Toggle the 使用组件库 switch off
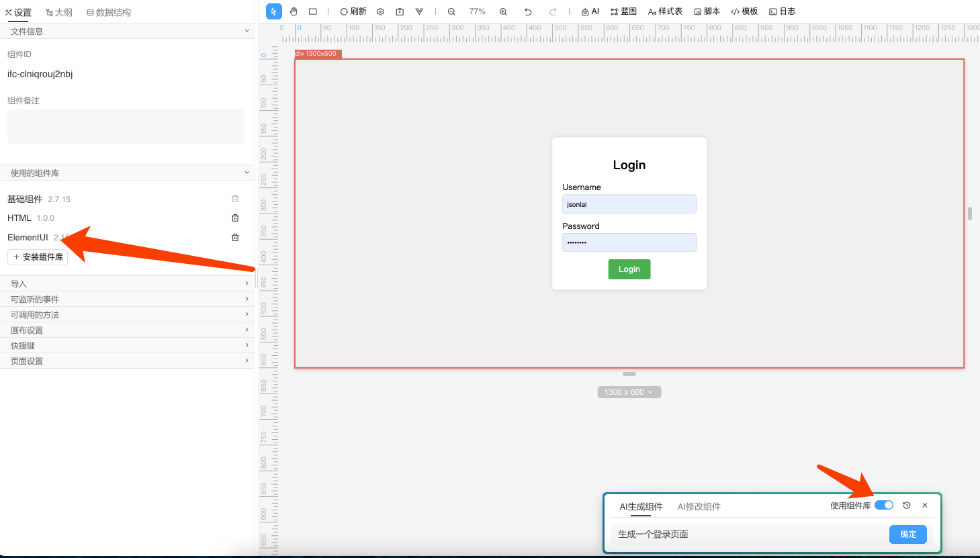Viewport: 980px width, 558px height. 884,506
